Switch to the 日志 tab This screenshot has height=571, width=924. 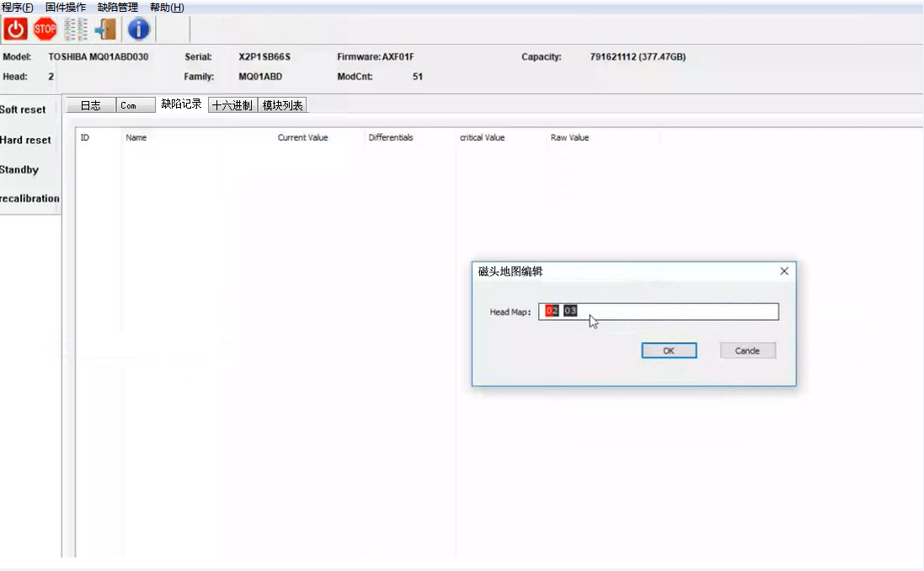coord(91,105)
